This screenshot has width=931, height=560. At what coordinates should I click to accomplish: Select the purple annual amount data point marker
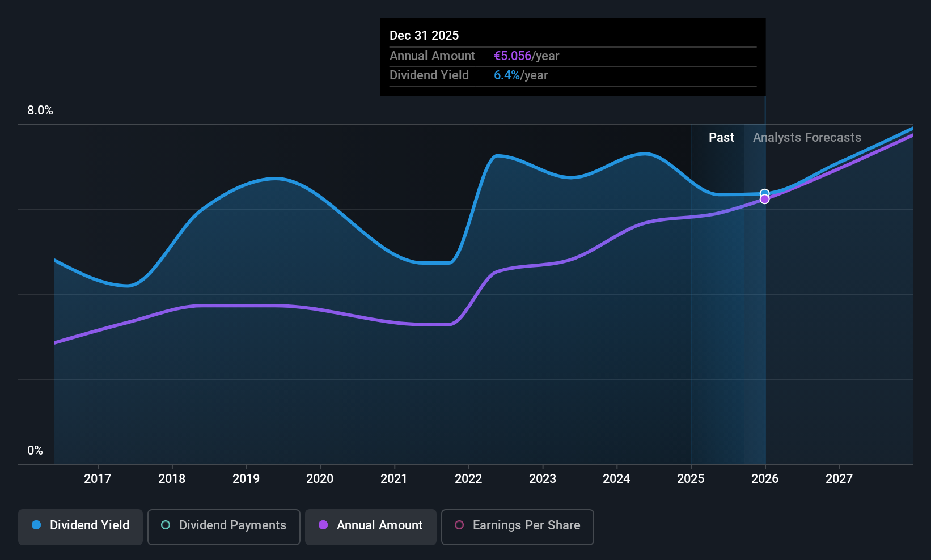click(764, 200)
